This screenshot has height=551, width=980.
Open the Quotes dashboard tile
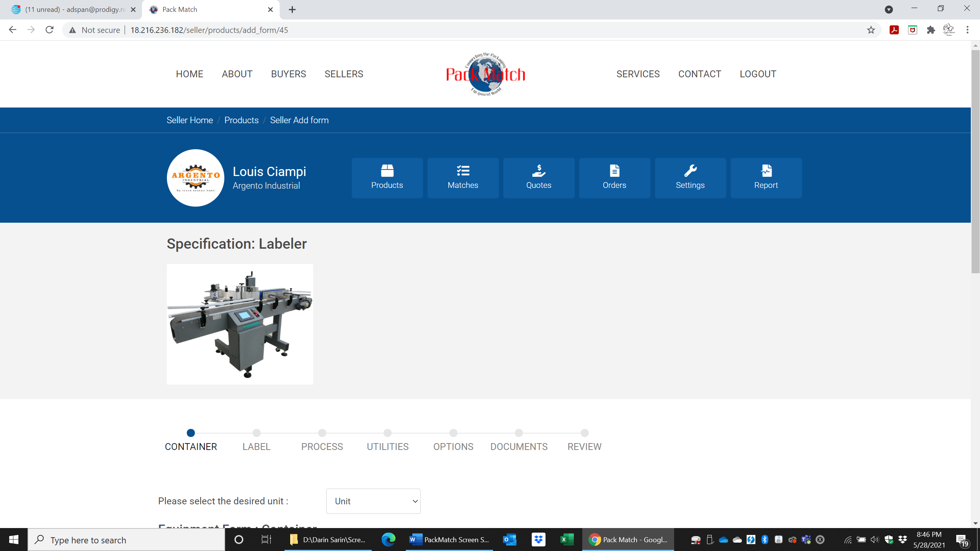tap(539, 178)
